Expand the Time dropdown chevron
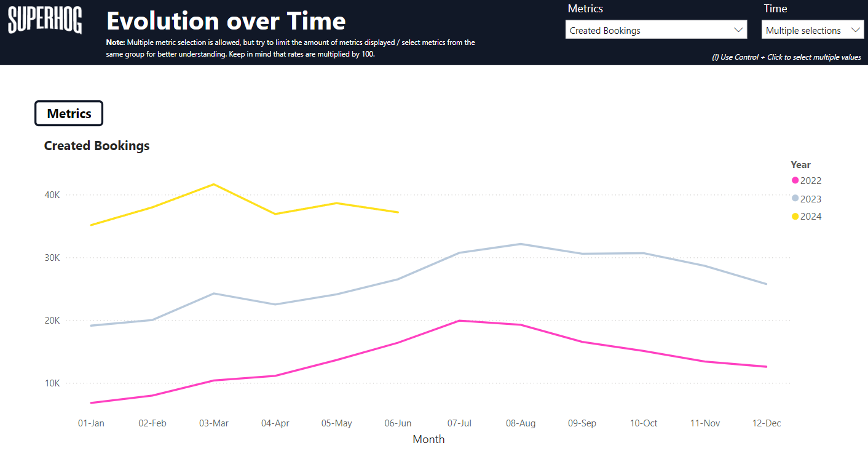This screenshot has height=459, width=868. (x=855, y=30)
